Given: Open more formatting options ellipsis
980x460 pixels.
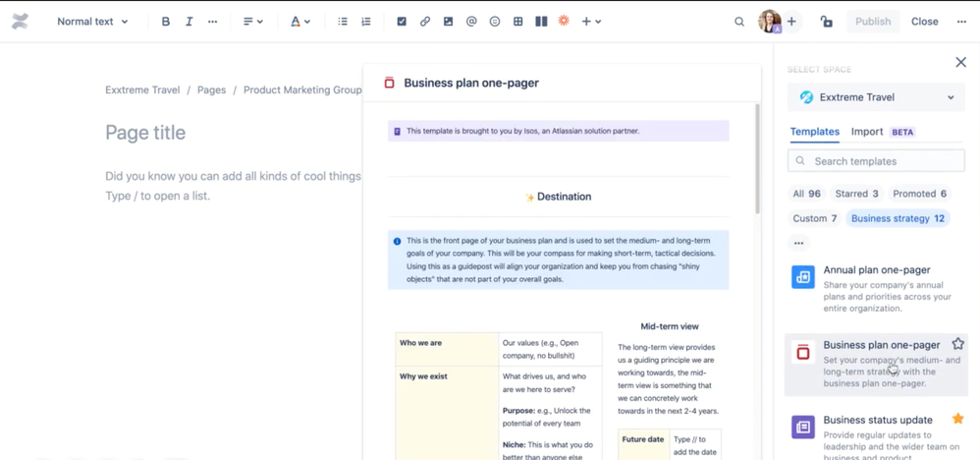Looking at the screenshot, I should 212,22.
